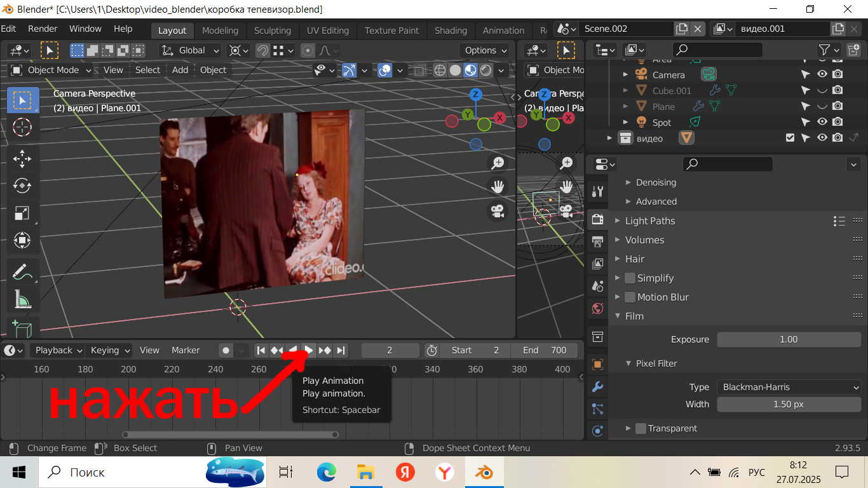Select the Rotate tool
This screenshot has width=868, height=488.
(x=22, y=186)
